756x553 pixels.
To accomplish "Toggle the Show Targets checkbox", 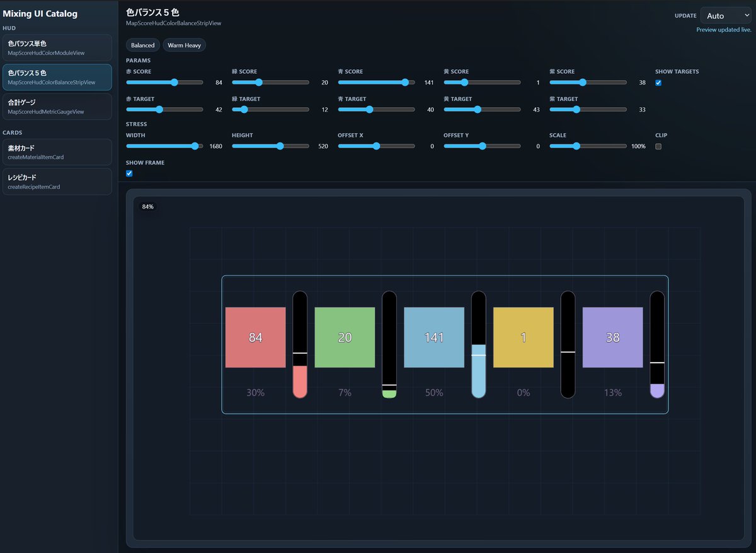I will [658, 83].
